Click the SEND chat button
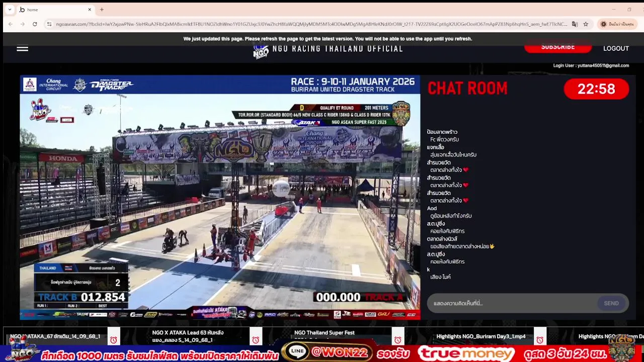The height and width of the screenshot is (362, 644). 611,303
